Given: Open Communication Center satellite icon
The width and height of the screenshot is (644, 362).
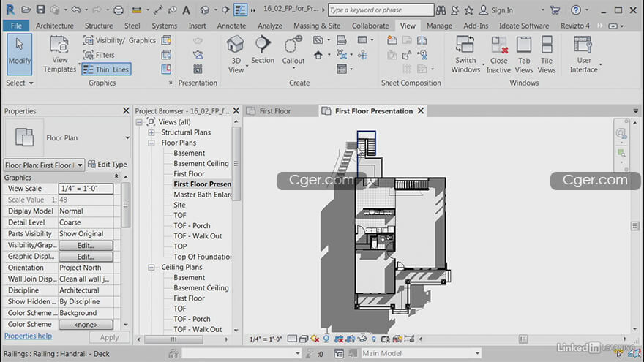Looking at the screenshot, I should (x=455, y=10).
